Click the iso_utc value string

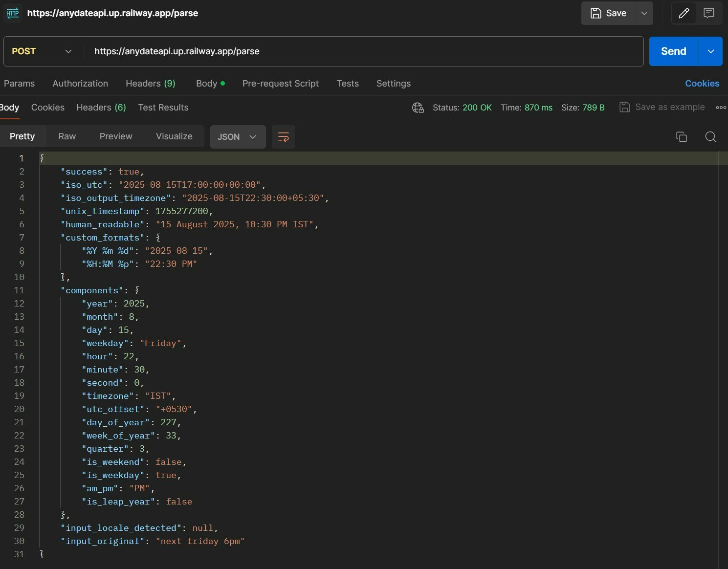point(190,185)
